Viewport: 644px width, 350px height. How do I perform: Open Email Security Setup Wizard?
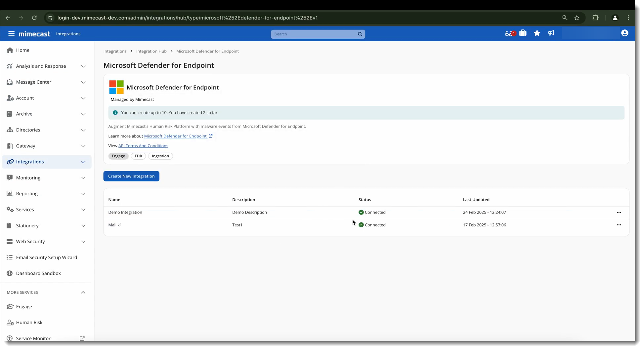46,257
